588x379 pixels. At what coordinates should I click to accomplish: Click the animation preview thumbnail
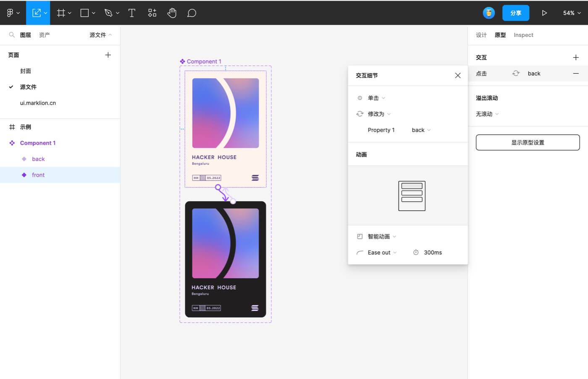[412, 196]
